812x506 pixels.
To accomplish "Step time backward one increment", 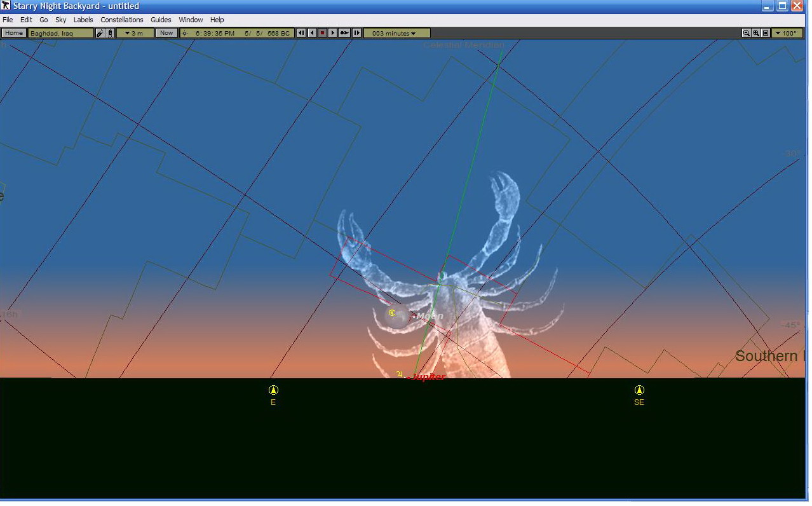I will [302, 33].
